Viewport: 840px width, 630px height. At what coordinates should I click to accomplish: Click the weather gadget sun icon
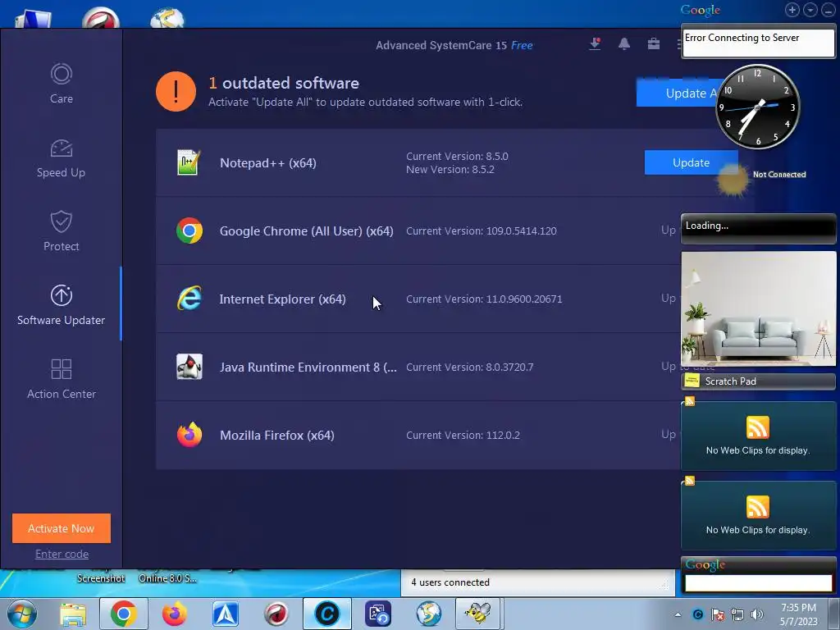pyautogui.click(x=733, y=180)
